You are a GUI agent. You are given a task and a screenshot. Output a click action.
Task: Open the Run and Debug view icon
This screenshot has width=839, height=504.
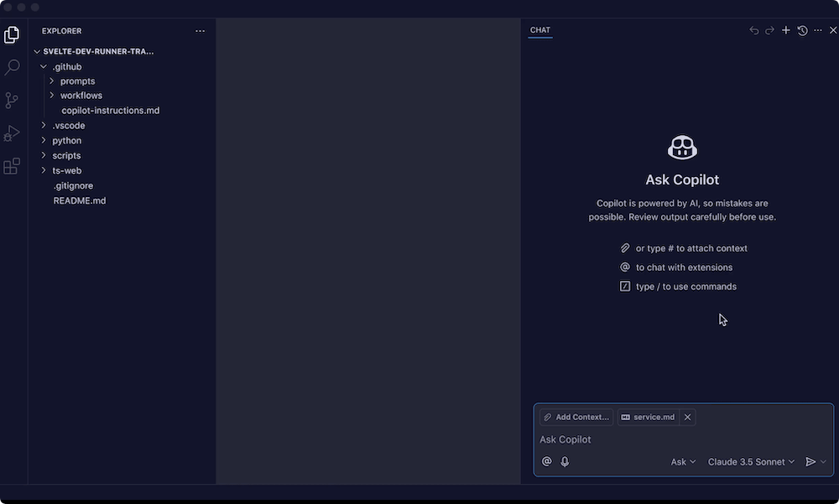click(12, 133)
